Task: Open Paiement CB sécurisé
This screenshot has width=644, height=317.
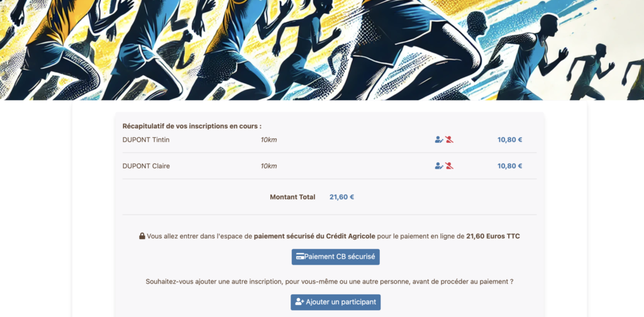Action: pyautogui.click(x=336, y=257)
